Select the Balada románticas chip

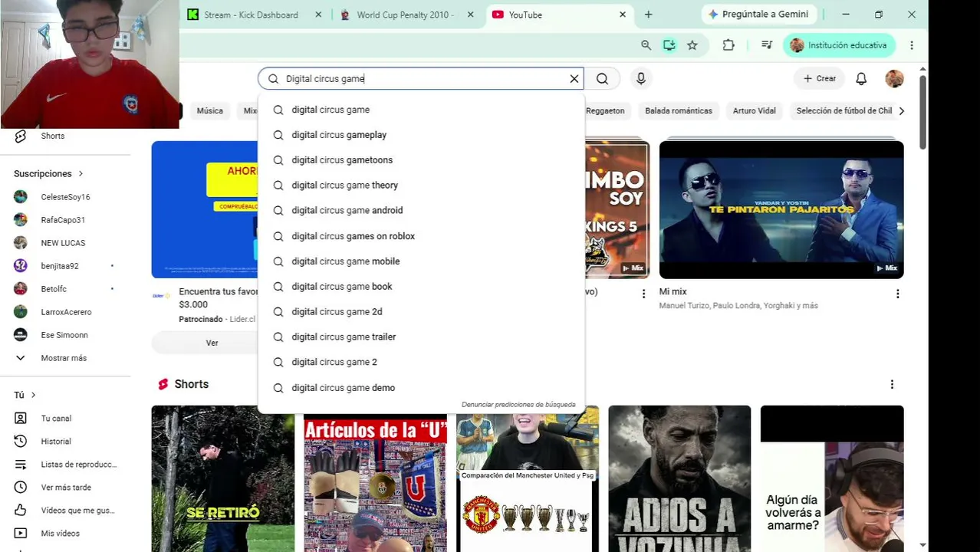coord(679,111)
